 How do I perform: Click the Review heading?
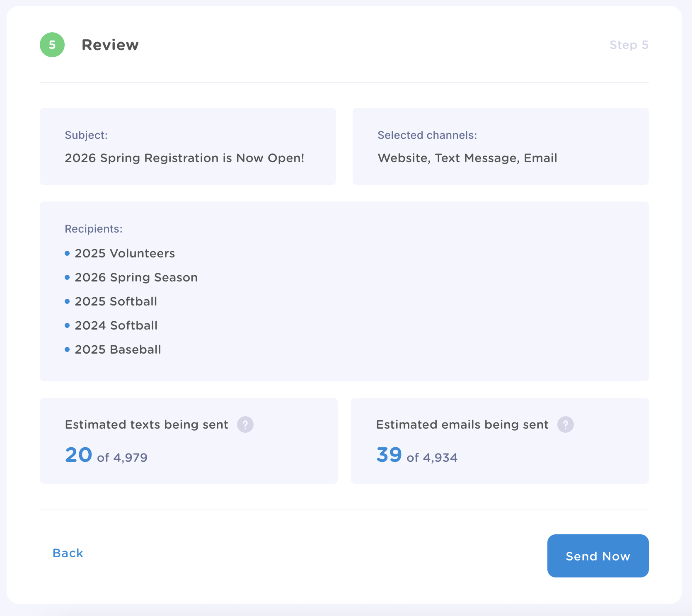(110, 45)
